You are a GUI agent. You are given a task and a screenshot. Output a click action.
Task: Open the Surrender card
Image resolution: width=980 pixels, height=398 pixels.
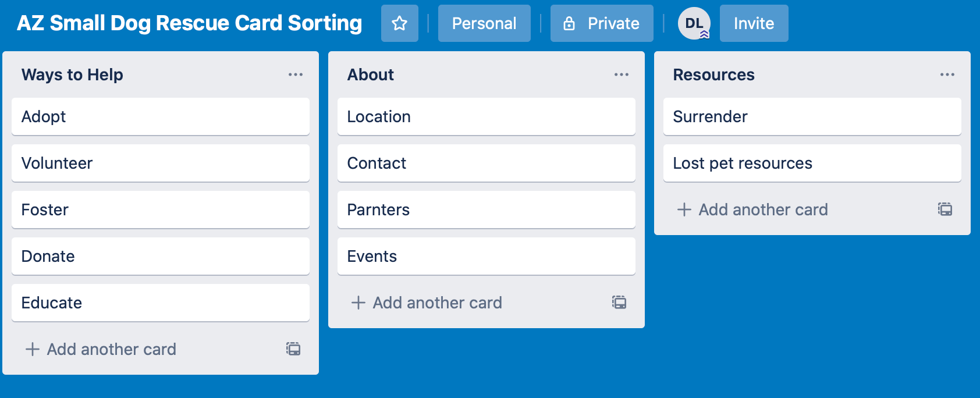812,116
